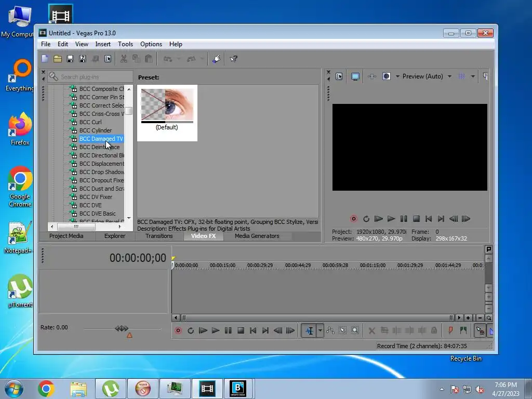Open the Normal Edit tool dropdown arrow
Viewport: 532px width, 399px height.
click(320, 330)
